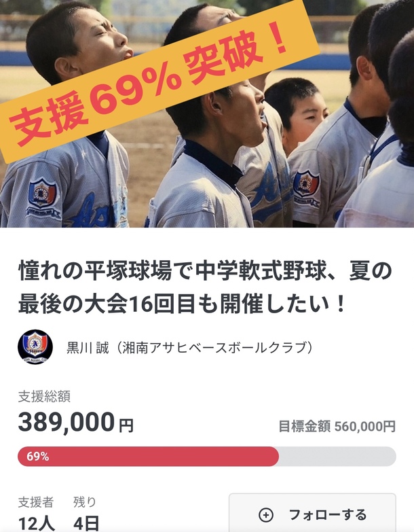Click the 残り label

[85, 502]
